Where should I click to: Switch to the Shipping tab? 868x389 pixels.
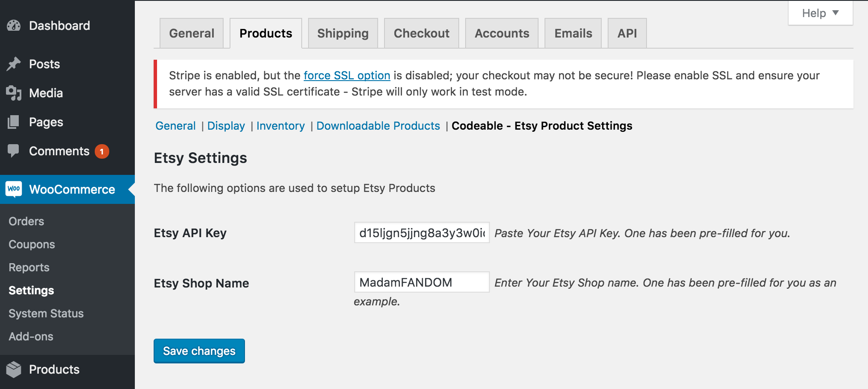[x=343, y=33]
